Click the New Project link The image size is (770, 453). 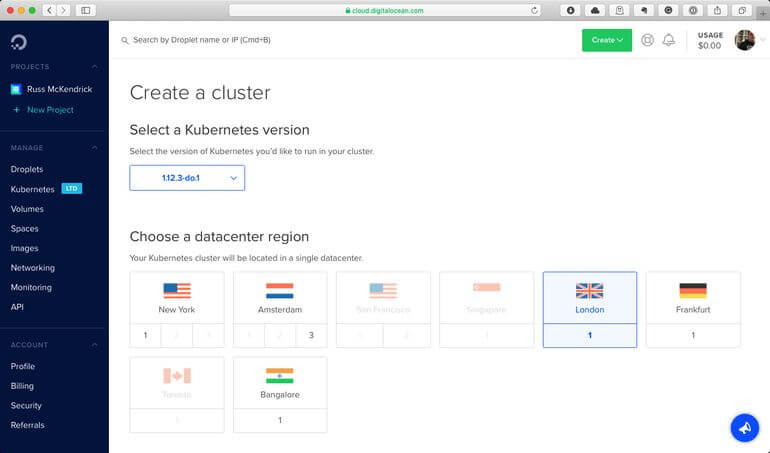(x=50, y=110)
